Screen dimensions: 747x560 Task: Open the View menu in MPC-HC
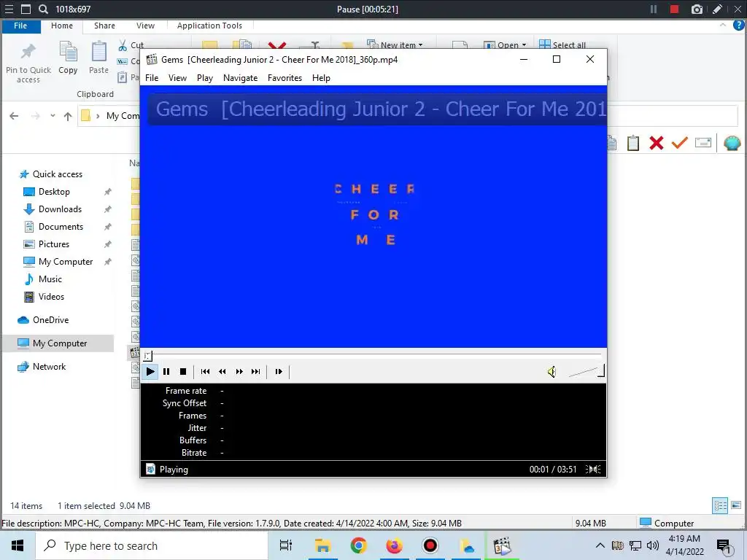(177, 77)
